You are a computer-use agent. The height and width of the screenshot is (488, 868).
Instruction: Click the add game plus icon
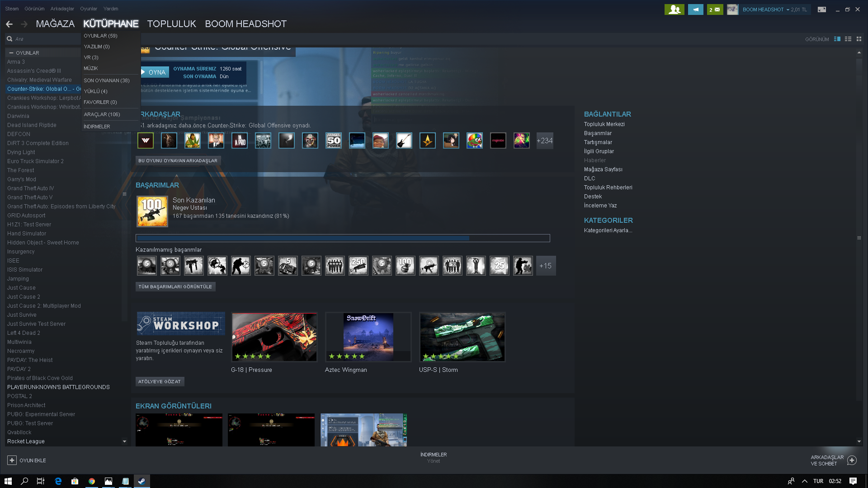coord(12,460)
